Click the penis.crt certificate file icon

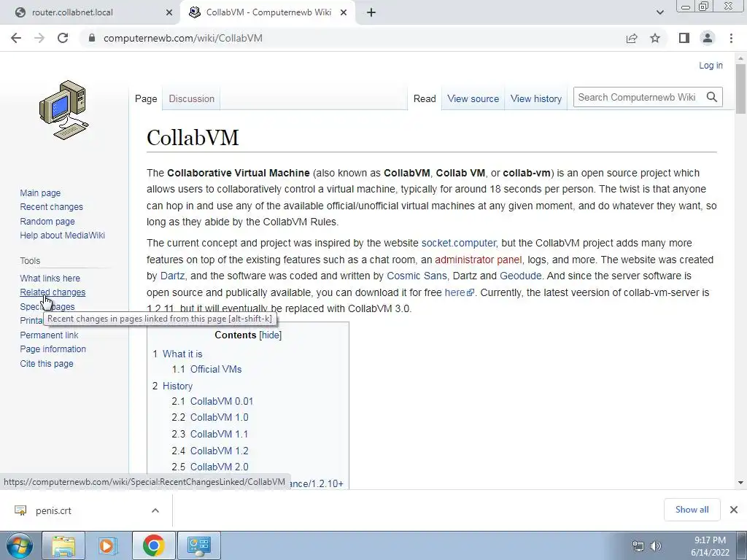20,510
